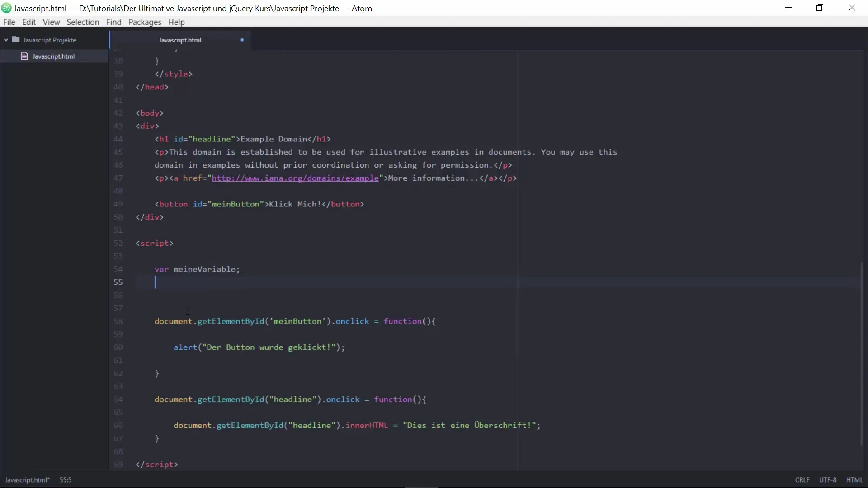The width and height of the screenshot is (868, 488).
Task: Open the Find menu
Action: point(113,22)
